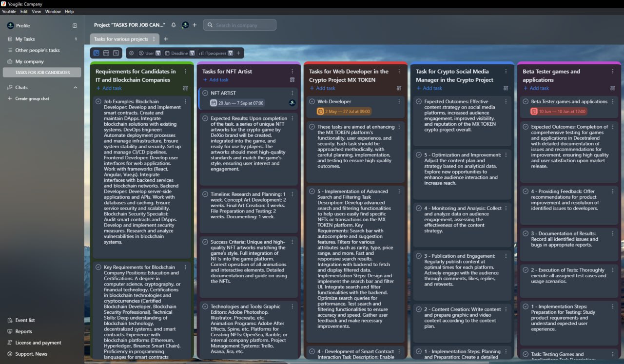This screenshot has height=364, width=624.
Task: Add task in NFT Artist column
Action: click(x=215, y=80)
